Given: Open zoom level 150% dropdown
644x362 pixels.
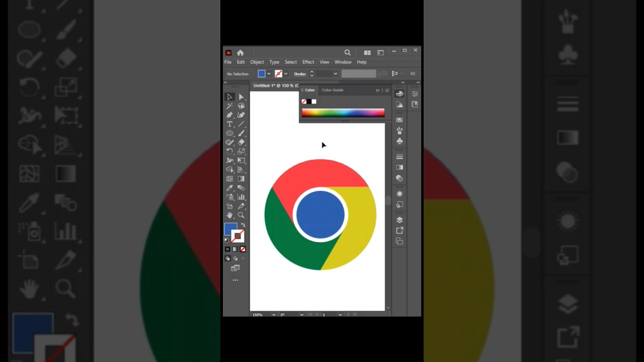Looking at the screenshot, I should coord(274,315).
